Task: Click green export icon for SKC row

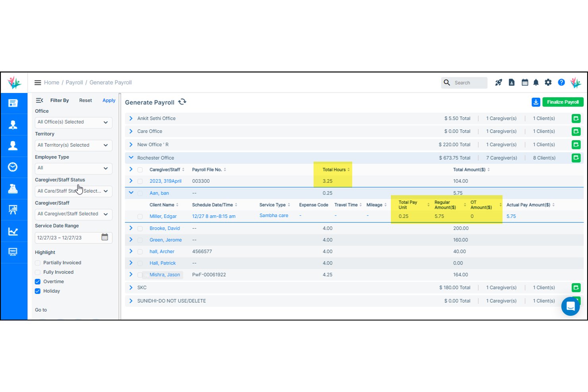Action: (576, 288)
